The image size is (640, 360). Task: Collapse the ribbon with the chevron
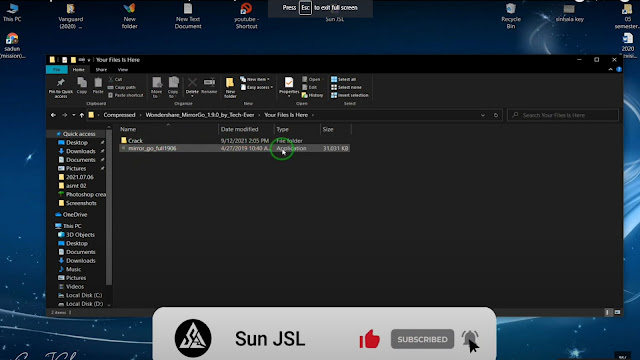[x=610, y=70]
